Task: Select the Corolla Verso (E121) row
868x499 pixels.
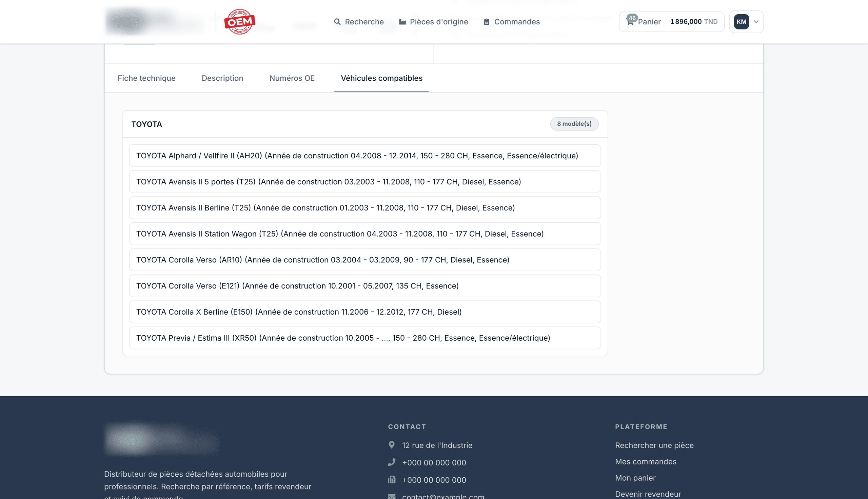Action: 365,286
